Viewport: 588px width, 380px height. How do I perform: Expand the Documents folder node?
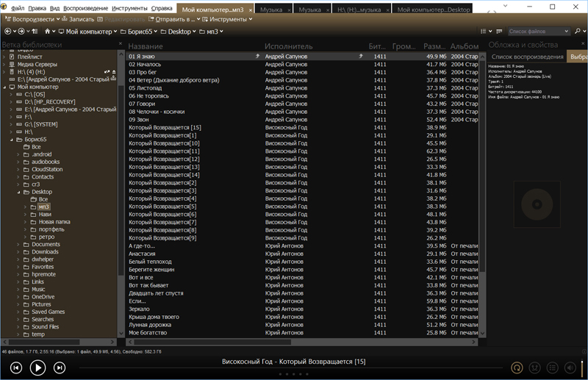click(x=18, y=245)
